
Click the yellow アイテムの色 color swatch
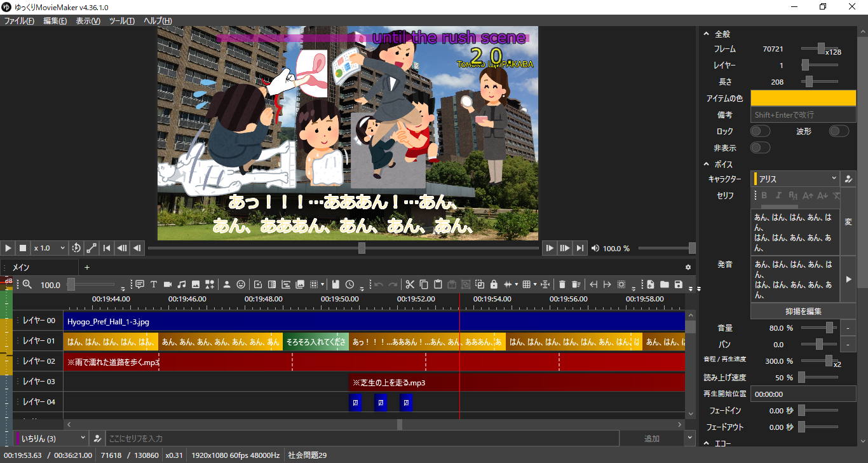pos(803,98)
